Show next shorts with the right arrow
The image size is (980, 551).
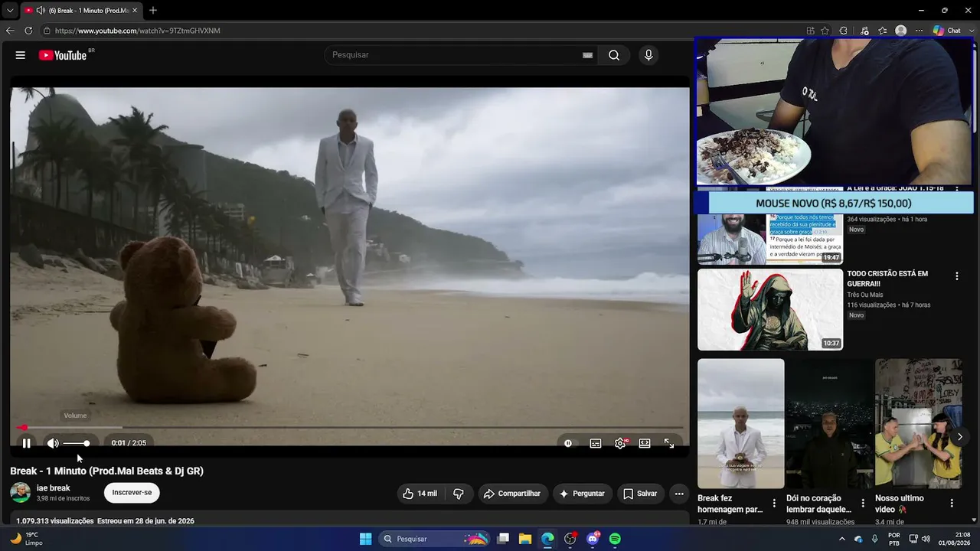point(960,437)
